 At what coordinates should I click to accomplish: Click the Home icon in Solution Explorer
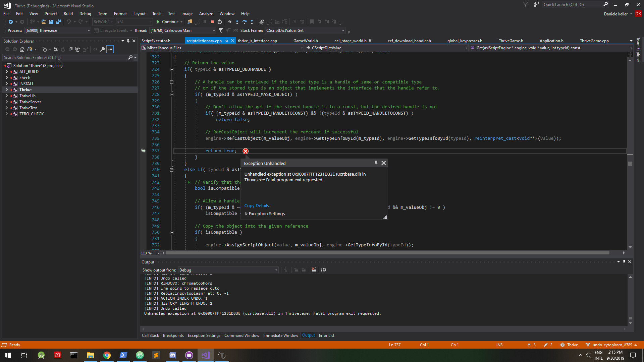[22, 49]
